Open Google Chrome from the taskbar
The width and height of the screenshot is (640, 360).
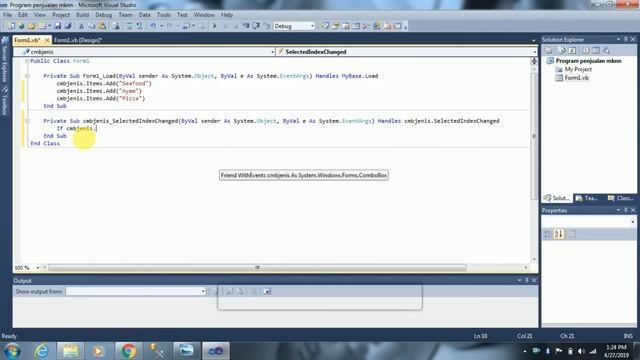(x=129, y=351)
